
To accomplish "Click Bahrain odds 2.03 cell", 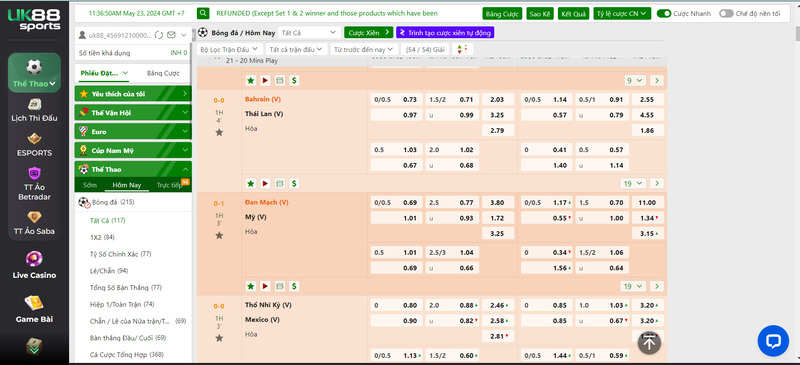I will click(497, 100).
